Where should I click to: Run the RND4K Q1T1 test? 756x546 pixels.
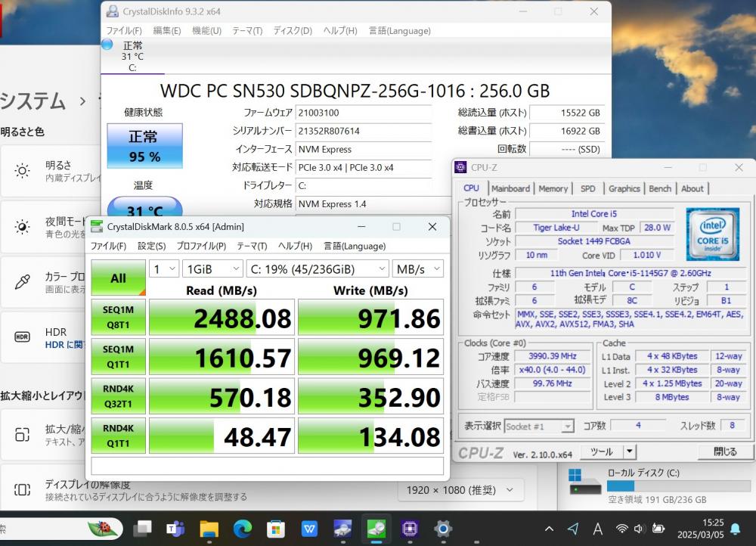pyautogui.click(x=118, y=436)
